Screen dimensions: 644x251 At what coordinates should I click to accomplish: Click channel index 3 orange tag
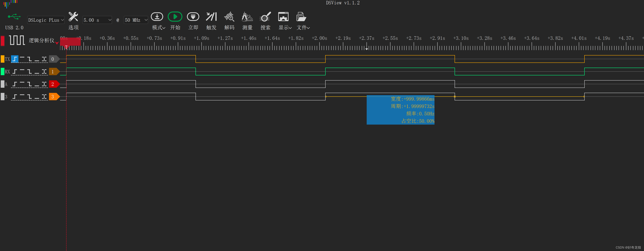pos(54,97)
